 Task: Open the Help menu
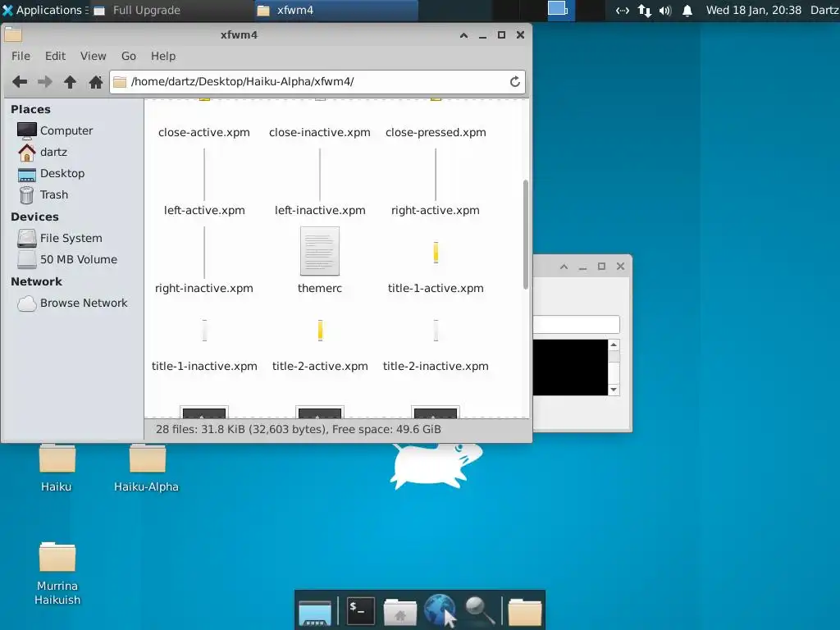pyautogui.click(x=163, y=56)
